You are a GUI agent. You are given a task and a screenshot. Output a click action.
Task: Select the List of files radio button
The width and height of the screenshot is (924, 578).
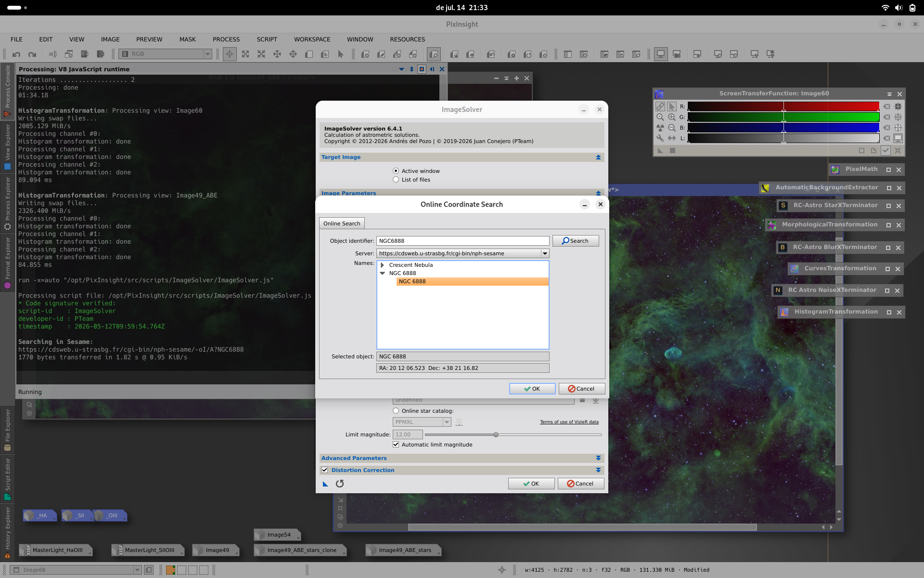(396, 180)
